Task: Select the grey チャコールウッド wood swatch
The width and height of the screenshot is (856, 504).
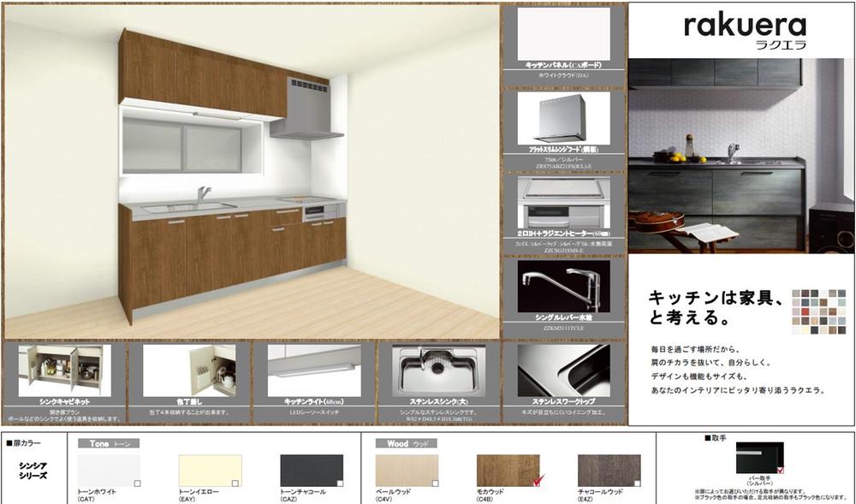Action: [x=609, y=471]
